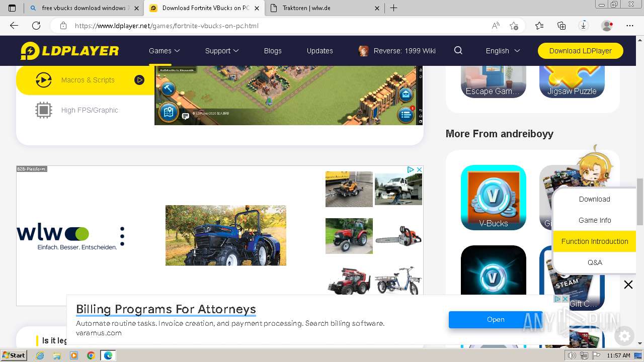Close the Billing Programs bottom ad
Viewport: 644px width, 362px height.
(565, 299)
